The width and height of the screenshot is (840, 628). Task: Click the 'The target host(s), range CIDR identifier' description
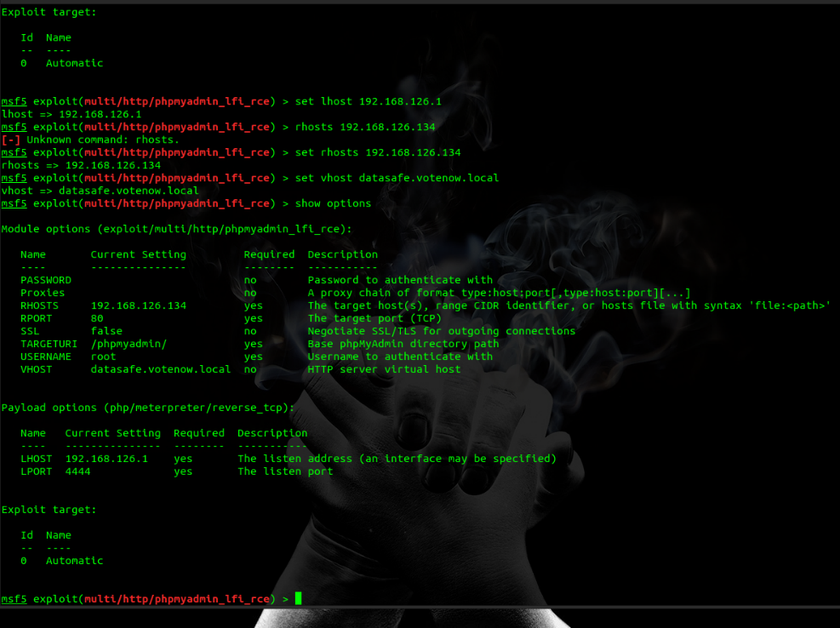tap(569, 305)
